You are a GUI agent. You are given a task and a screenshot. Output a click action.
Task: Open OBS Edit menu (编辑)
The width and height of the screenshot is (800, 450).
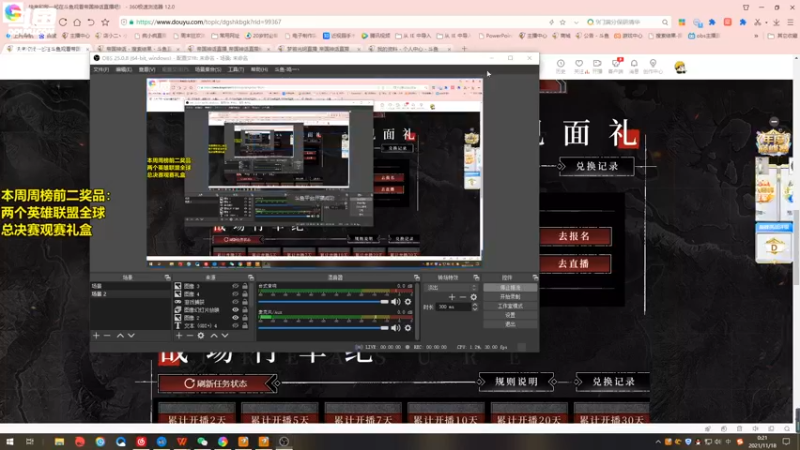(123, 69)
